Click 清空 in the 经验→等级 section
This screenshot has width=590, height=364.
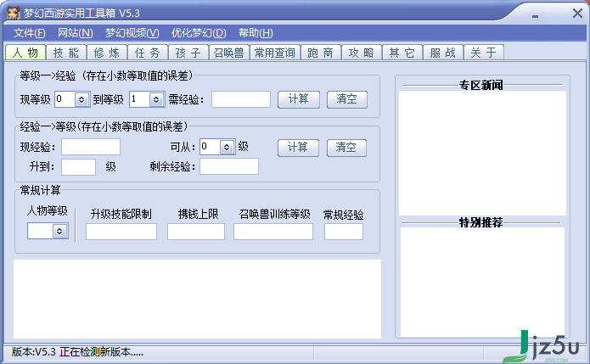346,148
